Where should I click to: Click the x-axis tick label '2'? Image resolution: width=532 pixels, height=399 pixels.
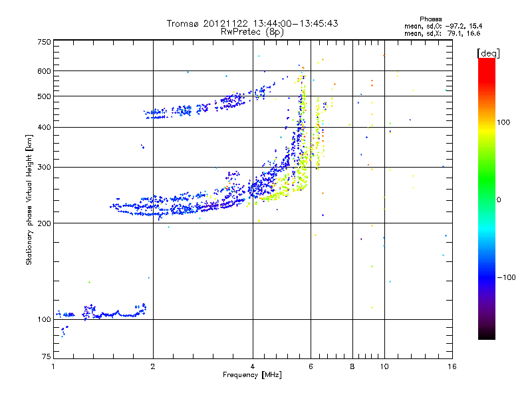pyautogui.click(x=153, y=366)
